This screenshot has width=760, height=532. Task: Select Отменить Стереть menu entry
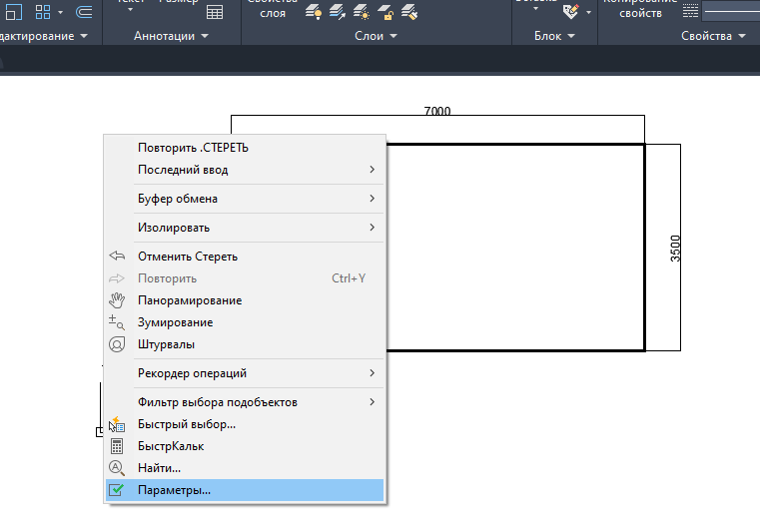pyautogui.click(x=245, y=257)
